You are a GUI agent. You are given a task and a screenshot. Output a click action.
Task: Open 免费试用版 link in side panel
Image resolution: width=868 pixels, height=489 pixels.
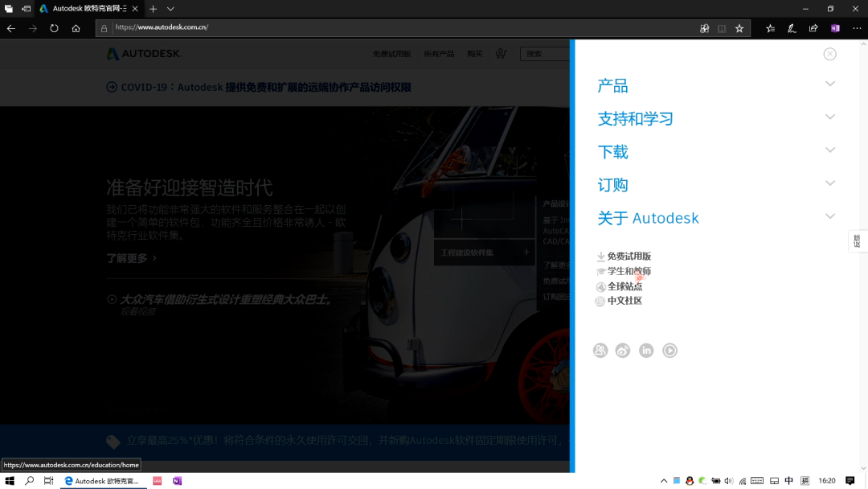(x=628, y=256)
